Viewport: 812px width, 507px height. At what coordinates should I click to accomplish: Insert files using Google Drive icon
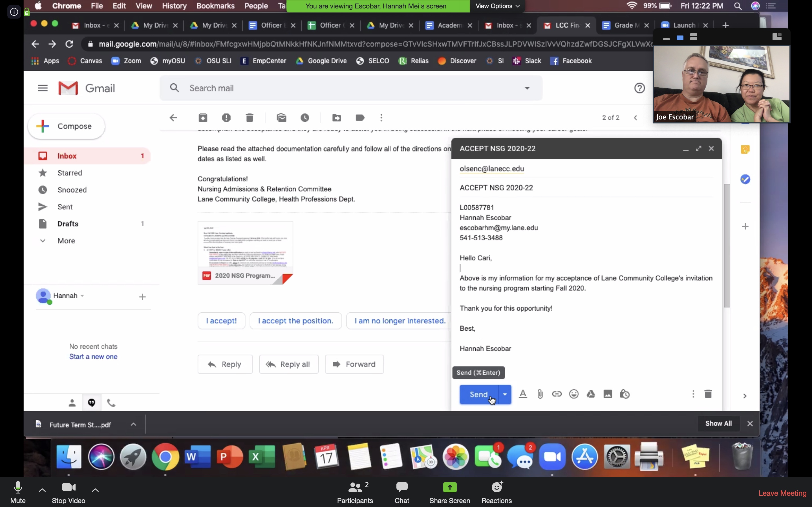591,394
